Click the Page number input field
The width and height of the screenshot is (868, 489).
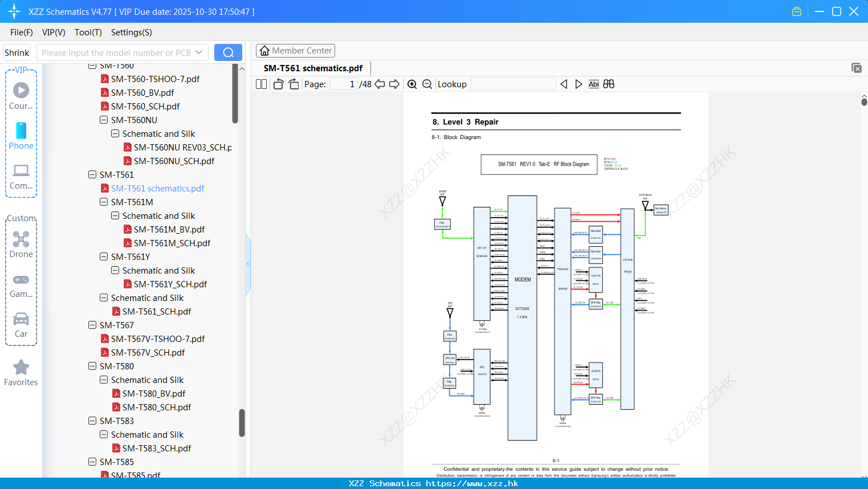[x=343, y=84]
